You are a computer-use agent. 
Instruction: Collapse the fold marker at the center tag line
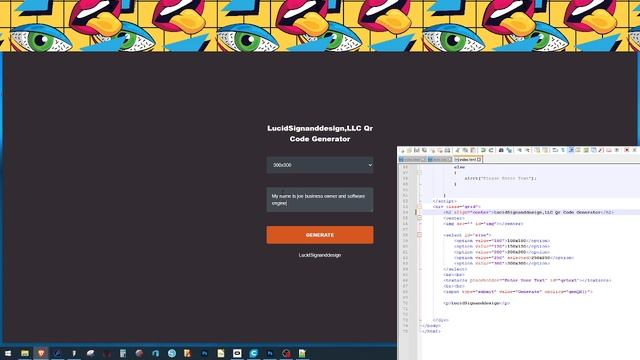[x=420, y=218]
